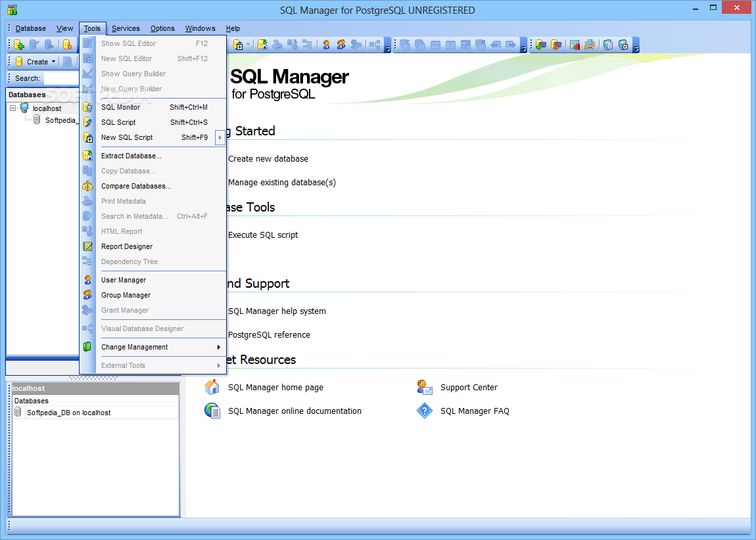The height and width of the screenshot is (540, 756).
Task: Click the User Manager toolbar icon
Action: (327, 45)
